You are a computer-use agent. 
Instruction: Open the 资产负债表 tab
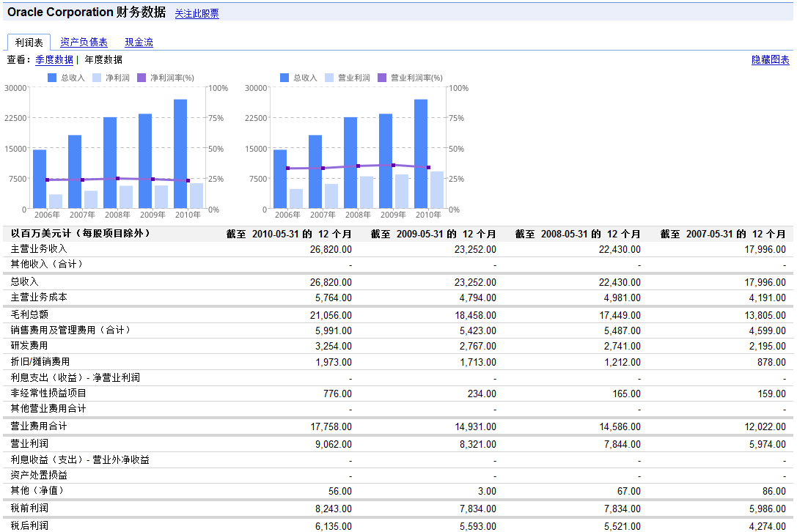tap(84, 43)
